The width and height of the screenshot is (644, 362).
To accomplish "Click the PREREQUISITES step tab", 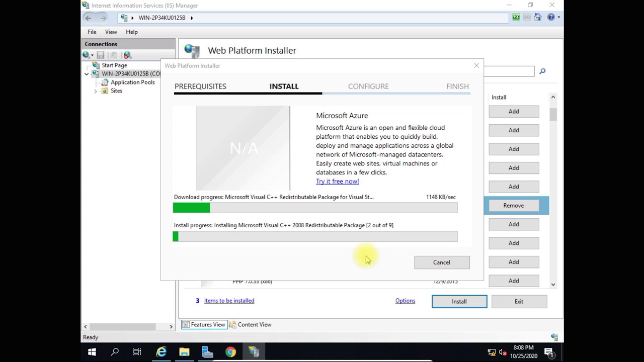I will [x=200, y=86].
